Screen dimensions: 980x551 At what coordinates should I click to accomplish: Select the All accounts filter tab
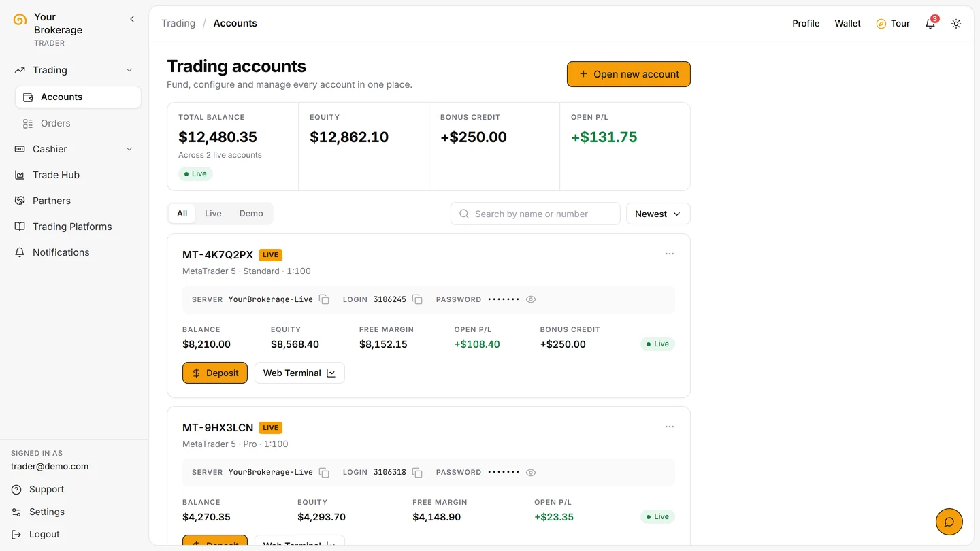(182, 214)
